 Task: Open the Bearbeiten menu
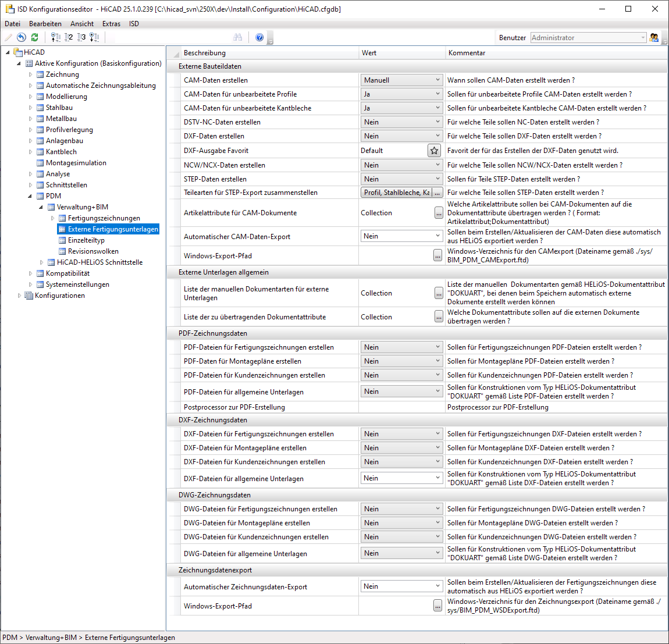point(45,24)
